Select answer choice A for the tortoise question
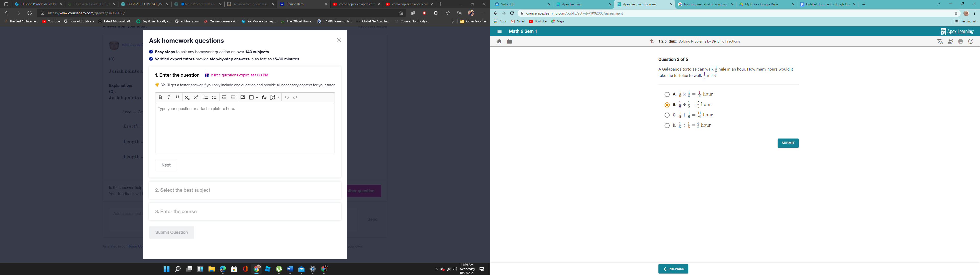Screen dimensions: 980x275 tap(667, 94)
